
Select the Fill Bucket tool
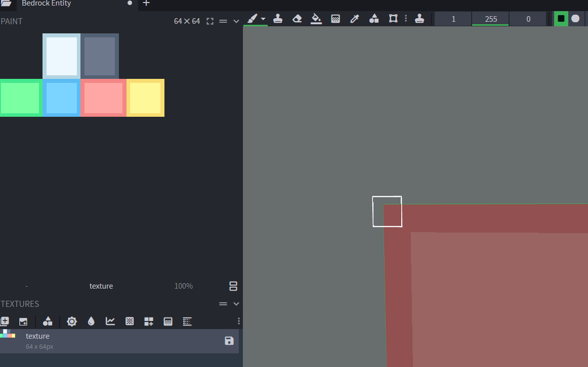coord(316,19)
